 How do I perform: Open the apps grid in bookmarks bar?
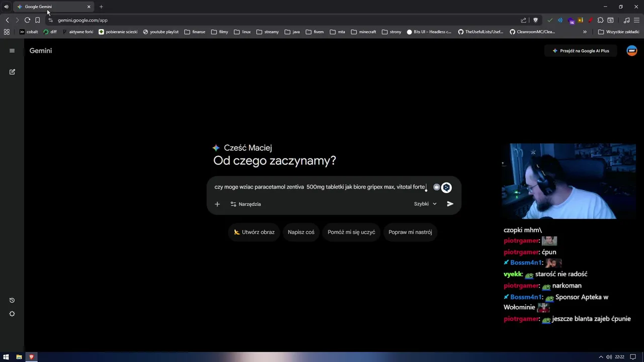7,32
